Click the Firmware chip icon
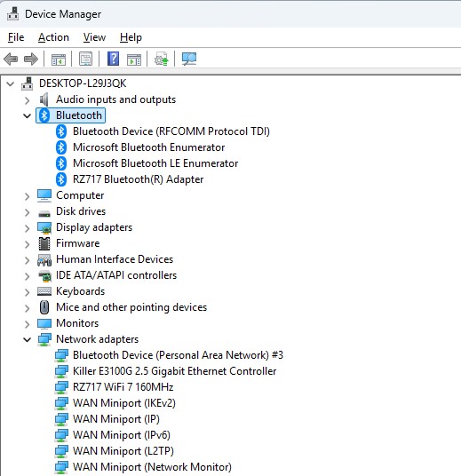This screenshot has height=476, width=461. coord(44,243)
